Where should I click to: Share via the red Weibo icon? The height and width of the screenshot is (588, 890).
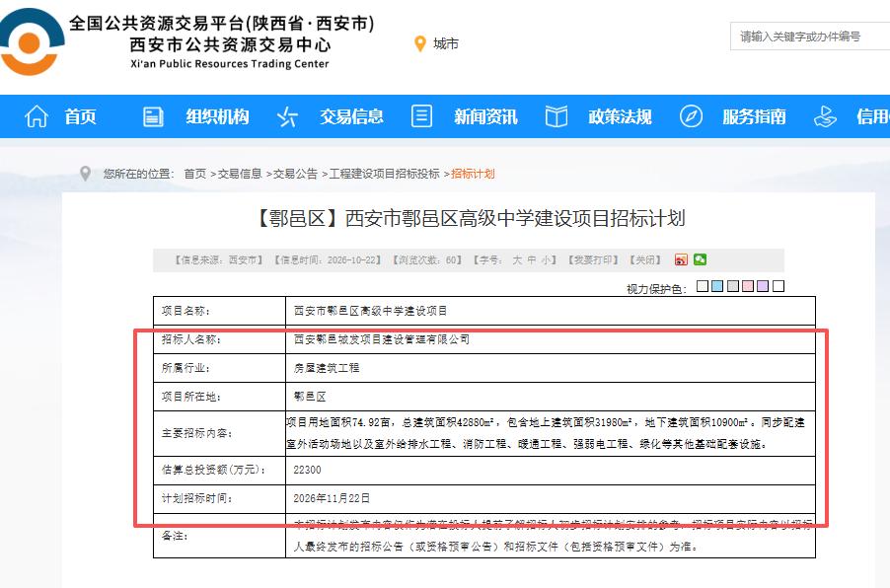pyautogui.click(x=681, y=259)
